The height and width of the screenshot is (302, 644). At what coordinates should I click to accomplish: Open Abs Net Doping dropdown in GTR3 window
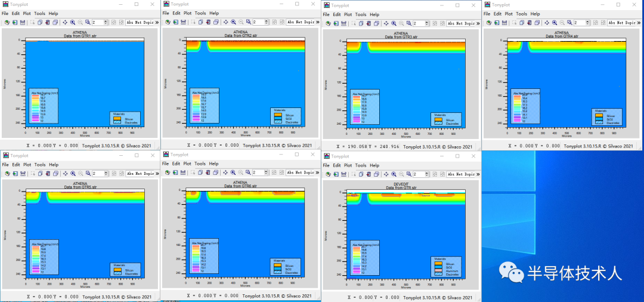pos(461,23)
